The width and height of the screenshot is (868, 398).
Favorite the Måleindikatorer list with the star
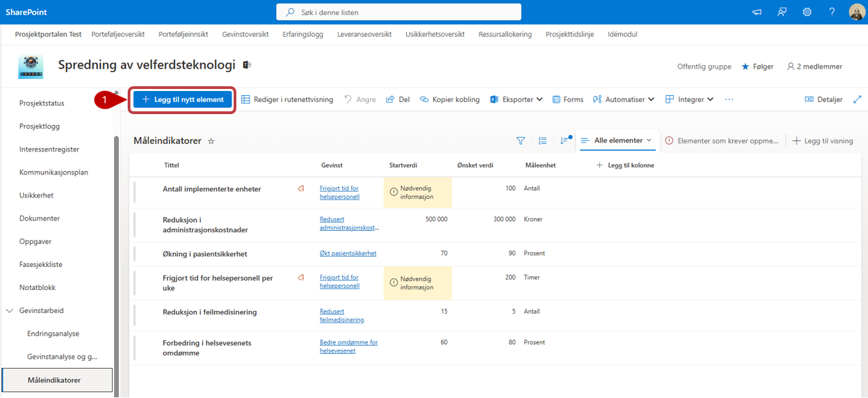[x=211, y=141]
